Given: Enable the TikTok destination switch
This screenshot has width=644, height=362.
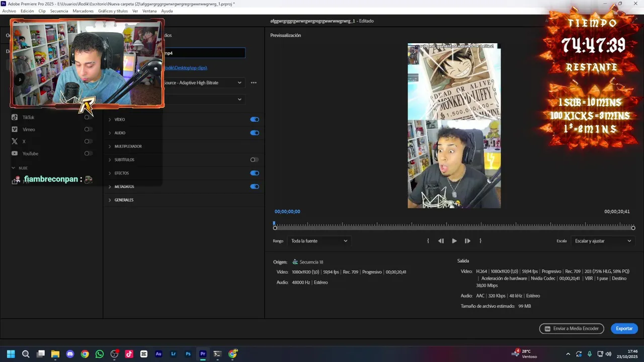Looking at the screenshot, I should coord(88,117).
